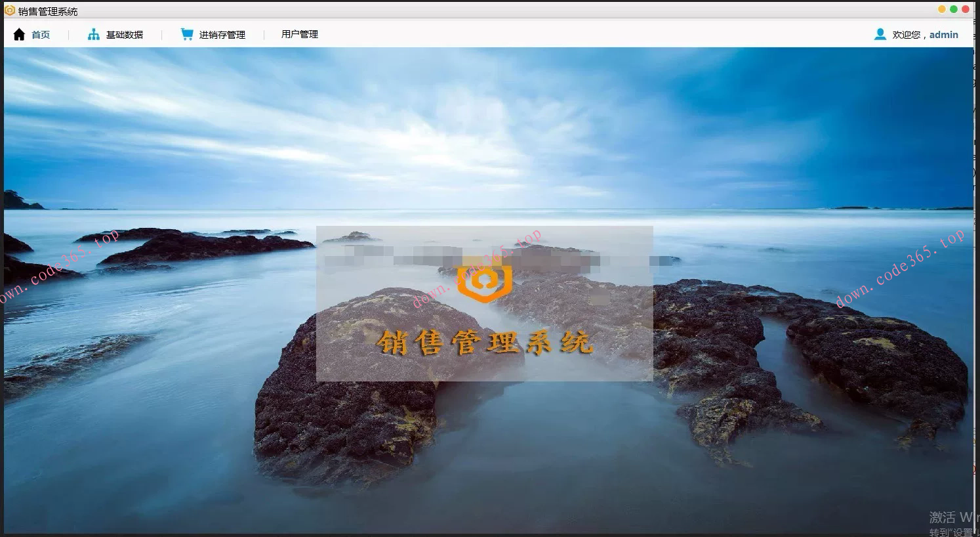
Task: Open the 进销存管理 dropdown menu
Action: tap(222, 34)
